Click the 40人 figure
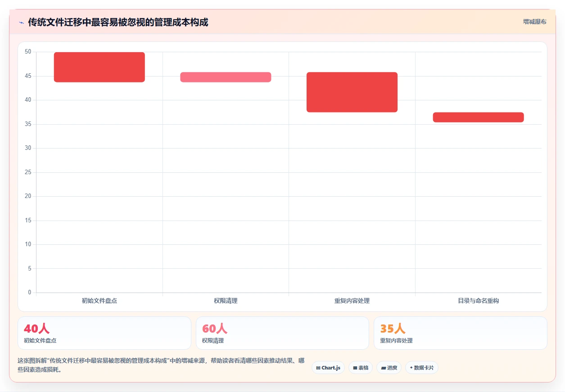The height and width of the screenshot is (392, 565). 37,329
